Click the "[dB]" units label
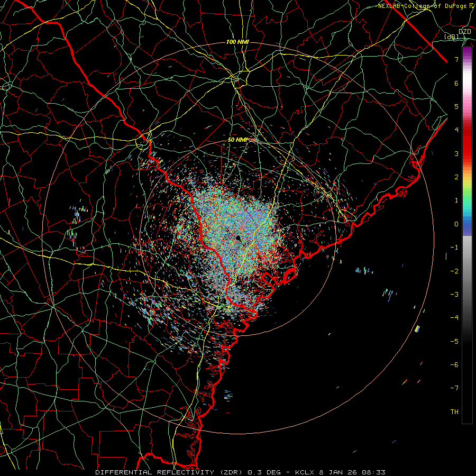The image size is (476, 476). click(452, 37)
